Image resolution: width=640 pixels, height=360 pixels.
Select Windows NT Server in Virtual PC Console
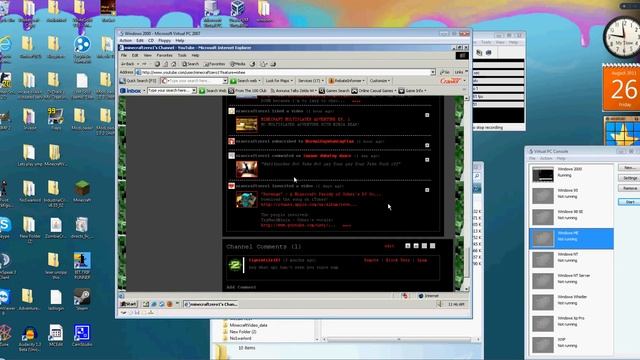tap(571, 281)
